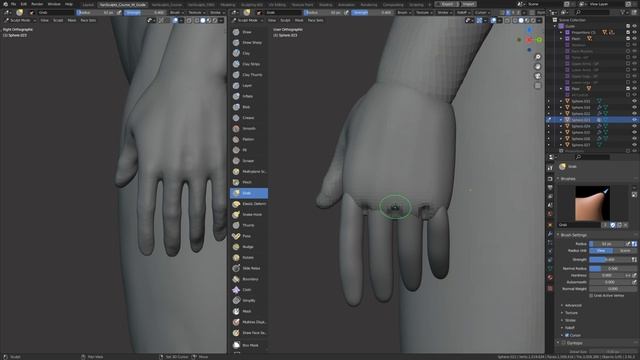Select the Clay Thumb brush
The height and width of the screenshot is (360, 640).
(x=249, y=75)
